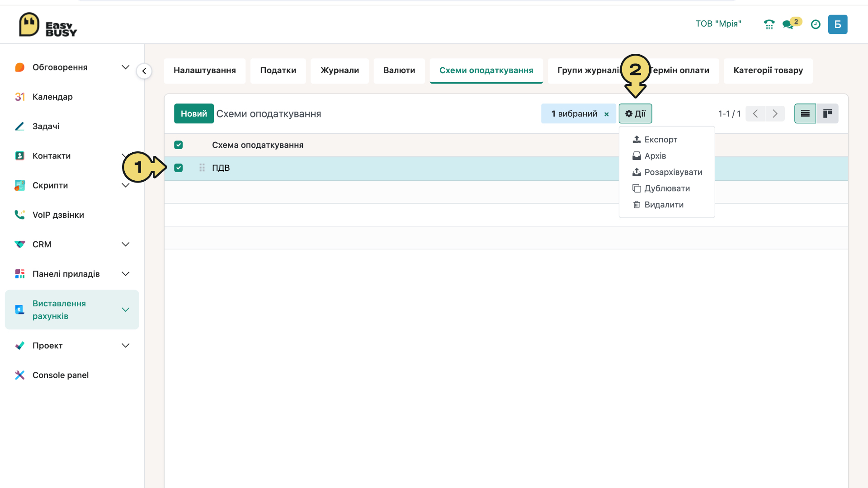Image resolution: width=868 pixels, height=488 pixels.
Task: Open the Налаштування tab
Action: (x=205, y=70)
